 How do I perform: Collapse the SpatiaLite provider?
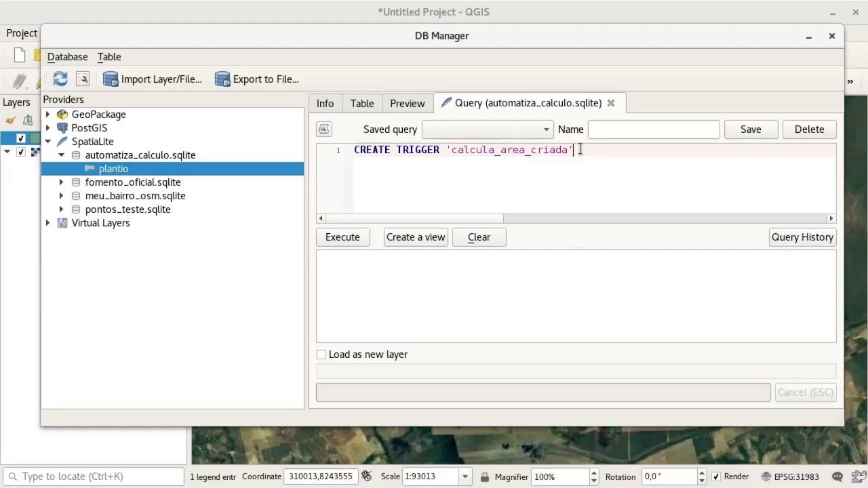47,142
